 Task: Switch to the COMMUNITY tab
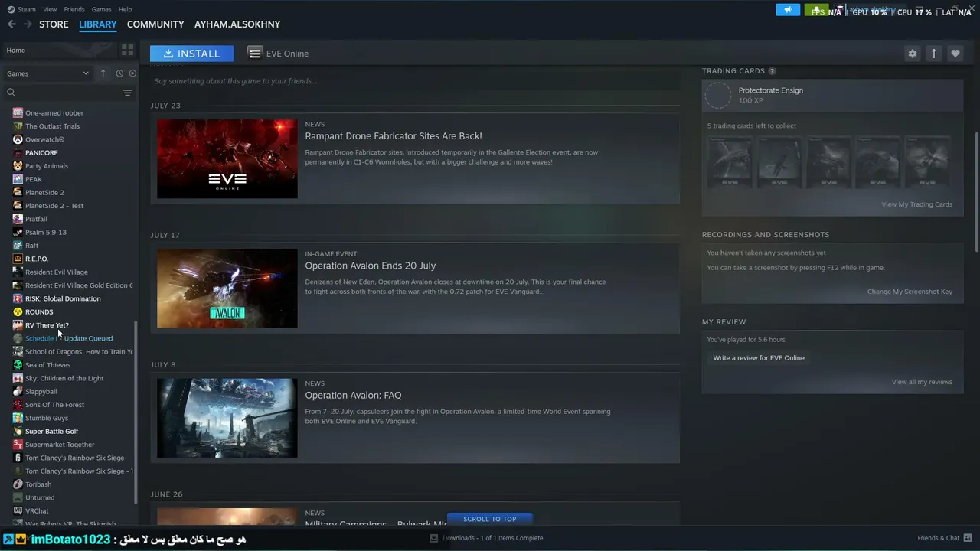pos(155,24)
